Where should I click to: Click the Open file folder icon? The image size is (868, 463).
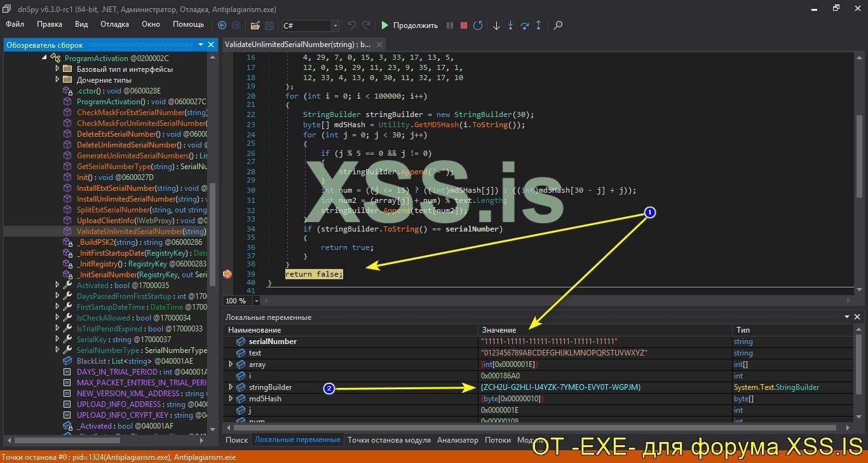[255, 25]
